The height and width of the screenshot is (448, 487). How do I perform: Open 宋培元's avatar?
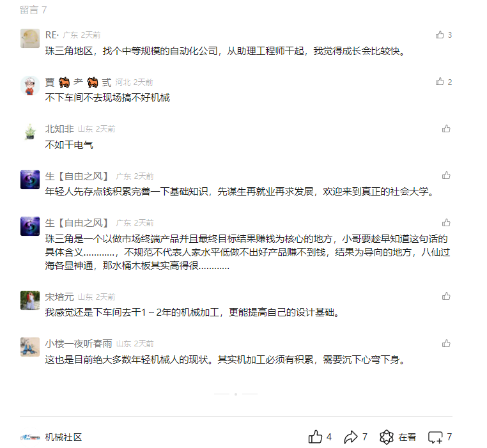30,300
